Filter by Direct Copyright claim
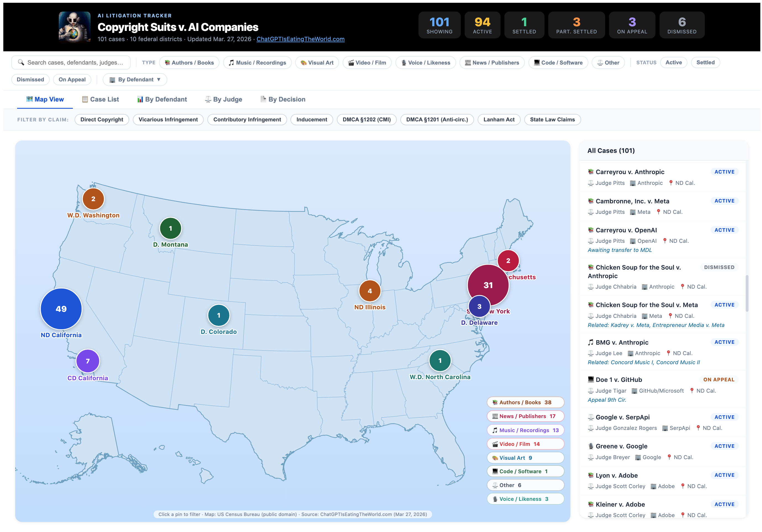Screen dimensions: 762x532 pos(102,119)
